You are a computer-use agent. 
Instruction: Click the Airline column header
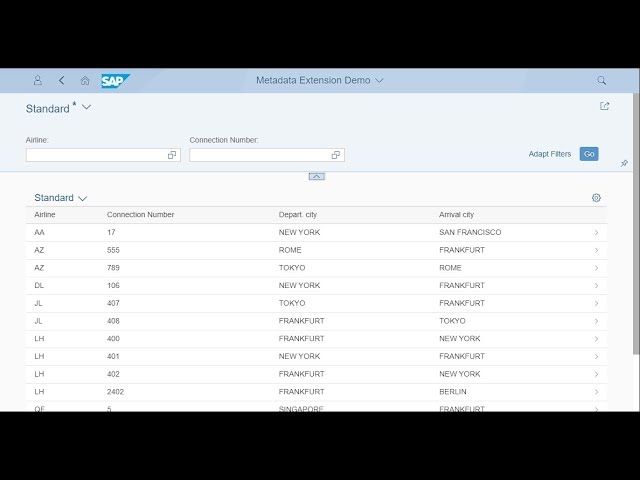pyautogui.click(x=44, y=215)
